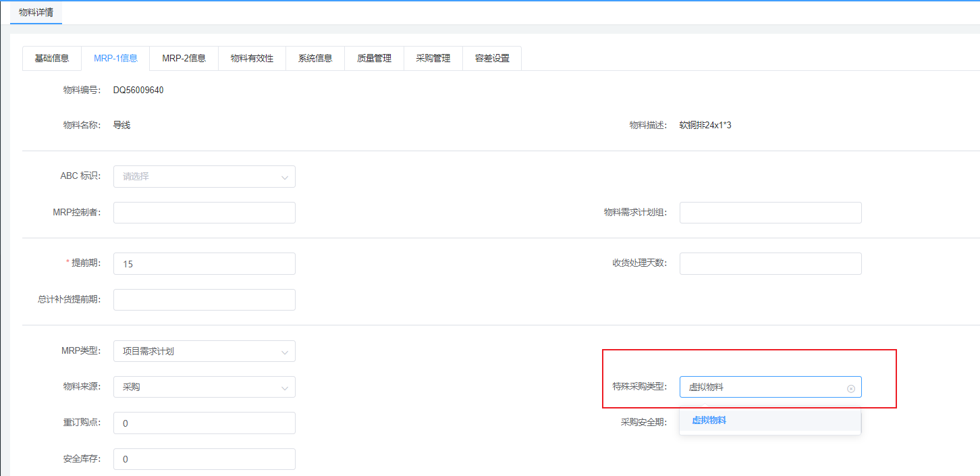This screenshot has width=980, height=476.
Task: Switch to the MRP-2信息 tab
Action: click(x=184, y=58)
